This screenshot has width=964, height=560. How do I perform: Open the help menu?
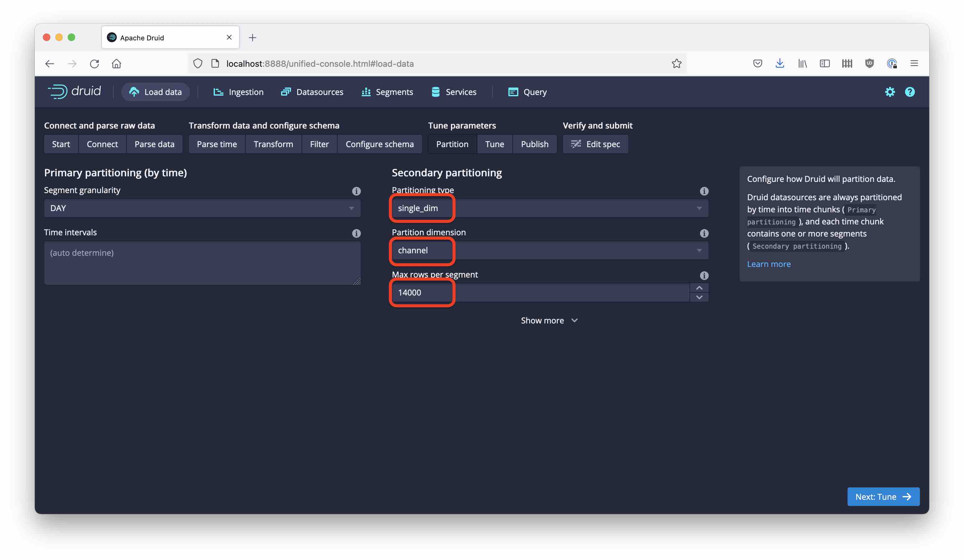click(910, 92)
